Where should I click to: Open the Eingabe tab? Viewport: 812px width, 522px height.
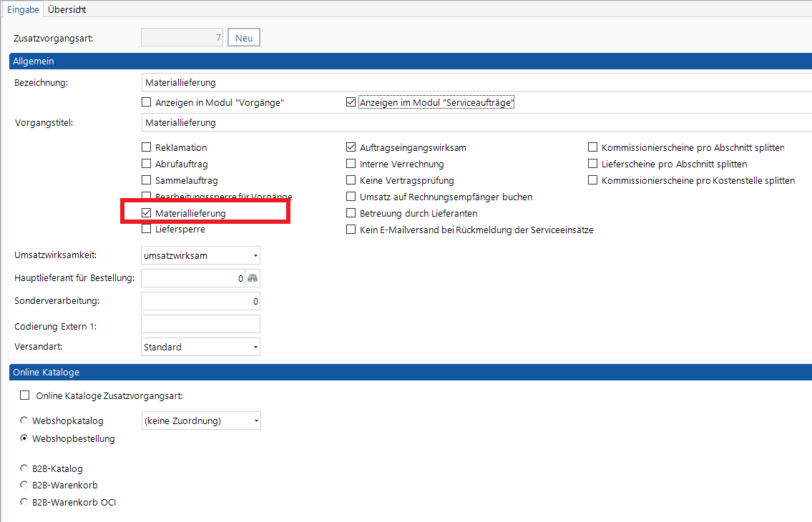24,9
